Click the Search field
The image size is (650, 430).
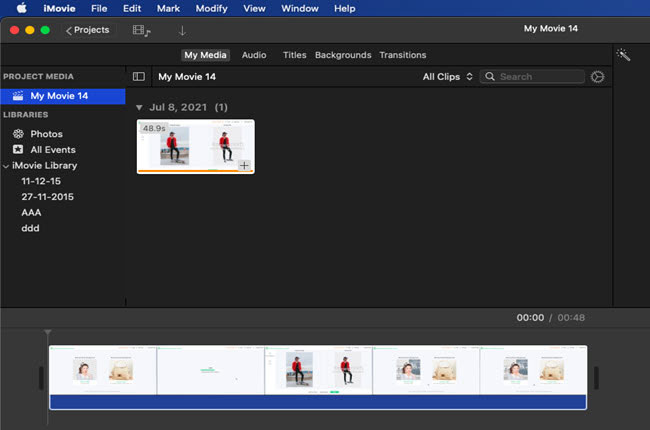(532, 77)
